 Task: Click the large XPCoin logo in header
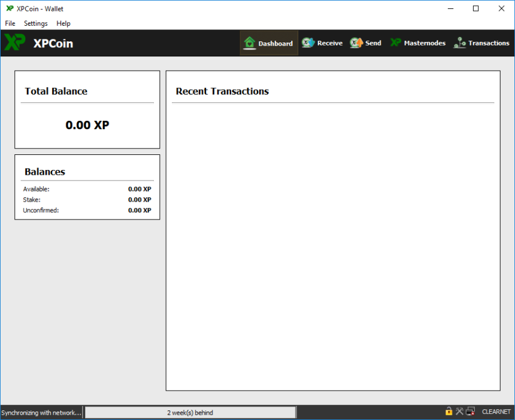tap(14, 42)
